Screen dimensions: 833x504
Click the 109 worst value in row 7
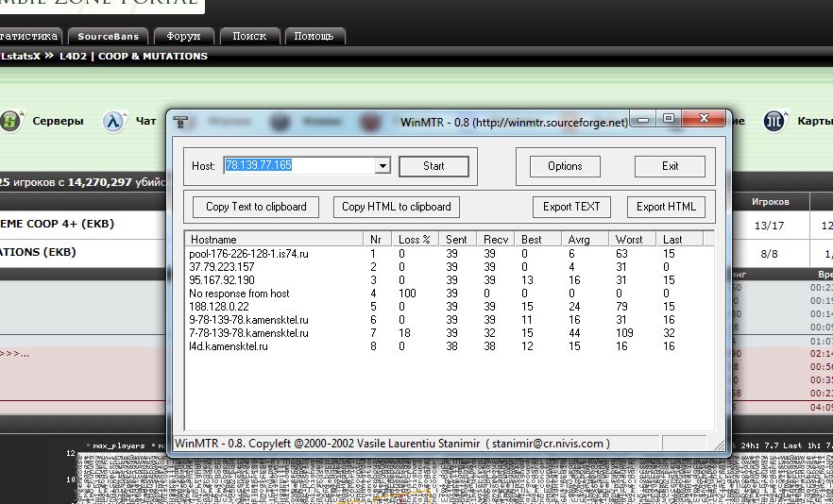[x=624, y=333]
